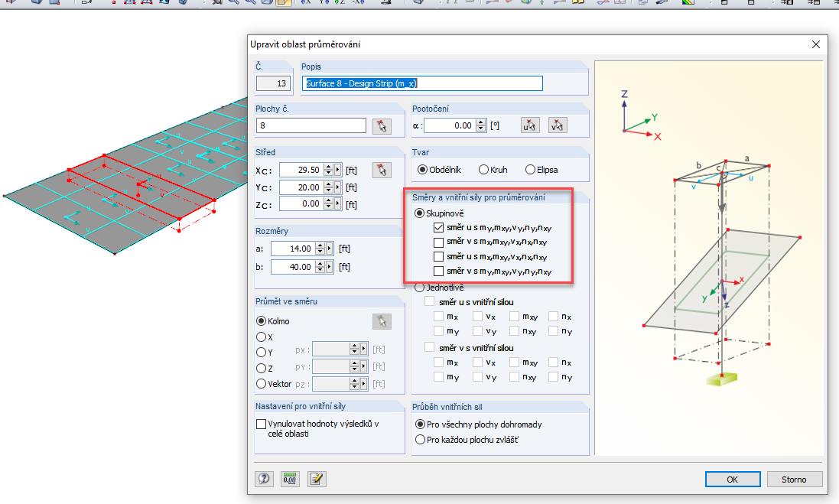Image resolution: width=839 pixels, height=504 pixels.
Task: Click the pick v-direction rotation icon
Action: [557, 125]
